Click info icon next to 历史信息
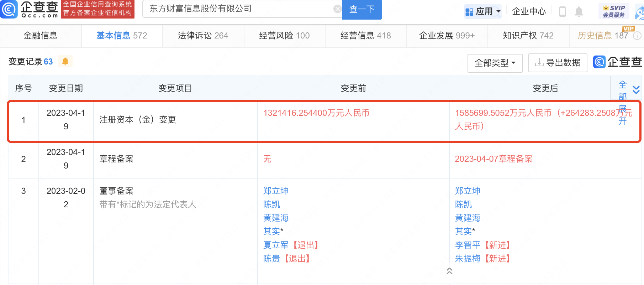This screenshot has width=644, height=285. 637,36
